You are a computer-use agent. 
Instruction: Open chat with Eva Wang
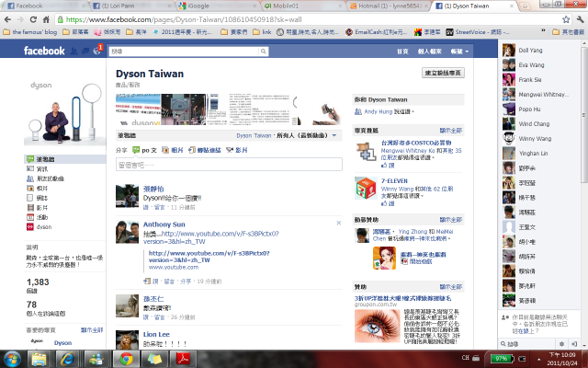[x=537, y=65]
